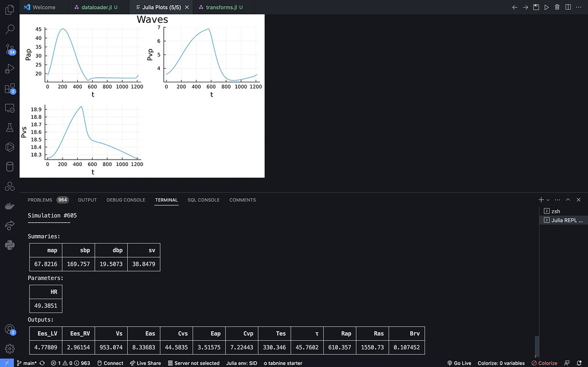Open the terminal profile dropdown
This screenshot has width=588, height=367.
pyautogui.click(x=547, y=199)
